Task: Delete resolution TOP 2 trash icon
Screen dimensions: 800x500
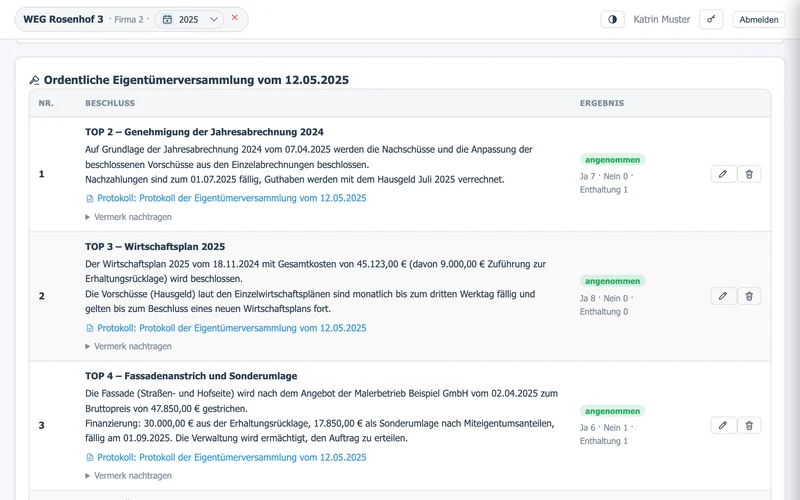Action: click(x=749, y=174)
